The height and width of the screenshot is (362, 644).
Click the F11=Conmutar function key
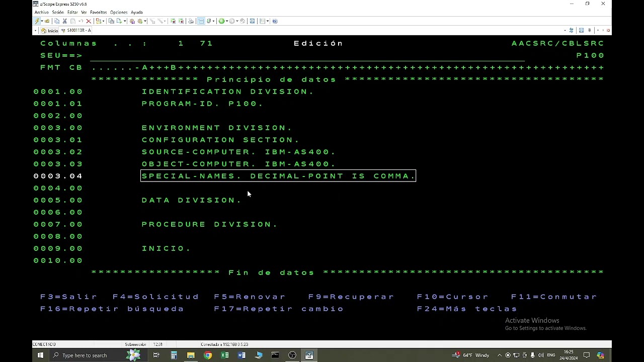pos(554,297)
